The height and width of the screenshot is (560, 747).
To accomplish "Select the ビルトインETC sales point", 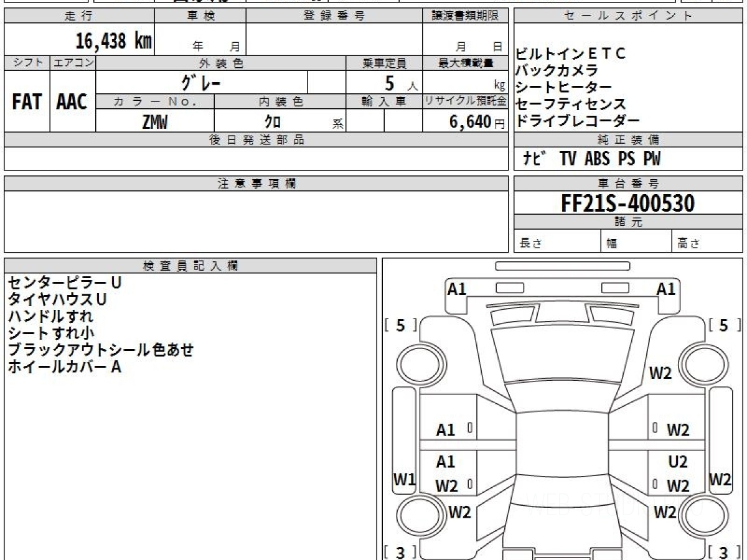I will click(x=571, y=54).
